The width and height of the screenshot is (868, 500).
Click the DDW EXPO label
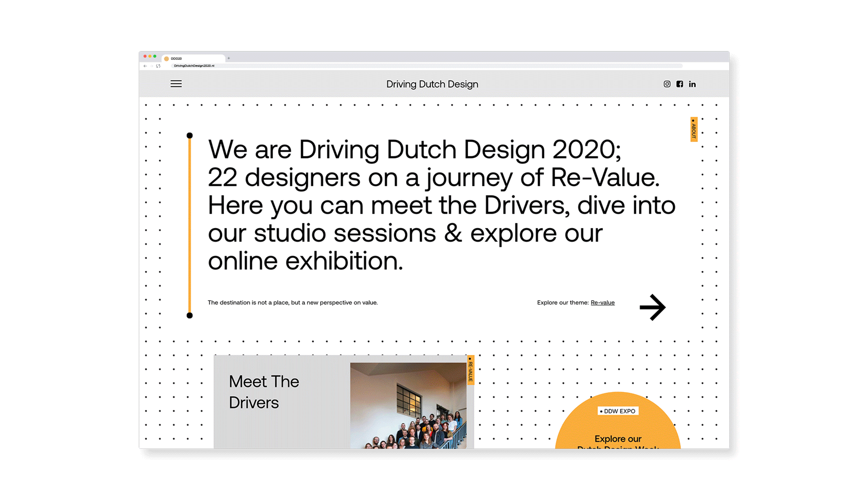tap(618, 411)
